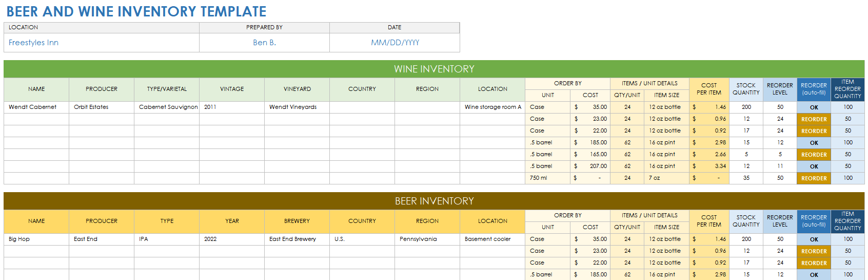Select wine table REORDER LEVEL header
868x280 pixels.
click(780, 89)
